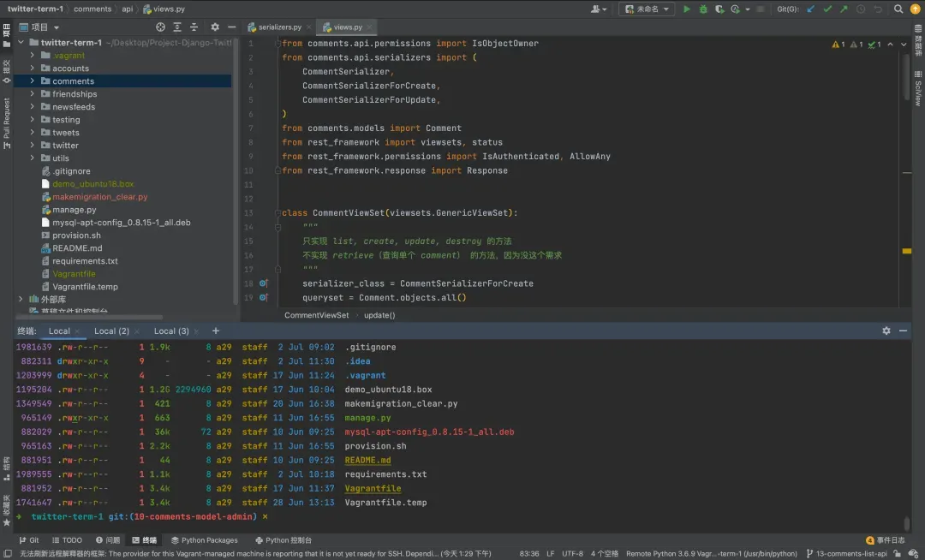Switch to Local (2) terminal tab
The image size is (925, 560).
click(x=111, y=331)
